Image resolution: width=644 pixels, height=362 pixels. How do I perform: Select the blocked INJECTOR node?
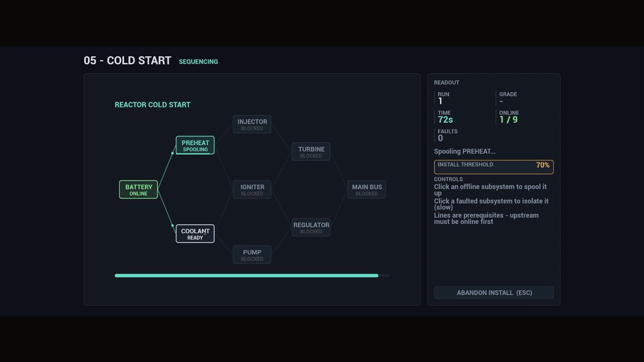(252, 124)
